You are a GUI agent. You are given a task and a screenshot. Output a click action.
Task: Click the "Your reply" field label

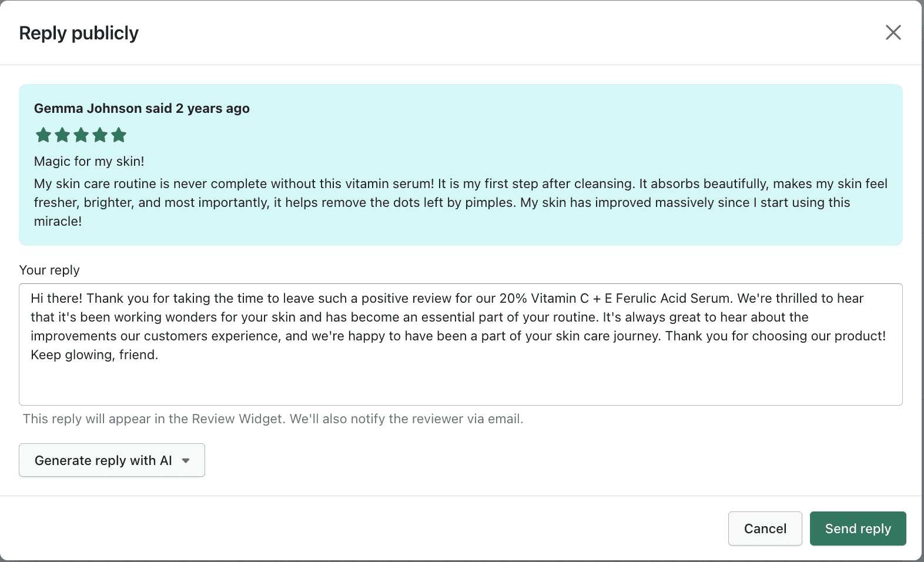pos(49,270)
